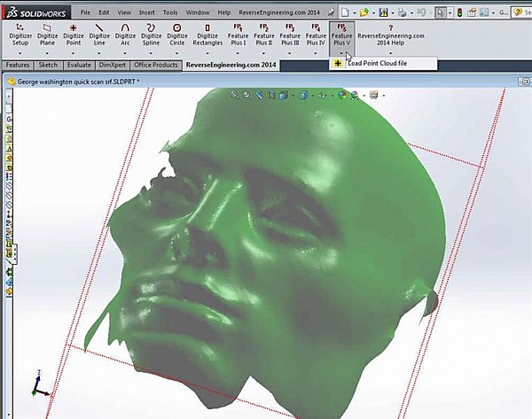Select the Digitize Plane tool

point(47,35)
